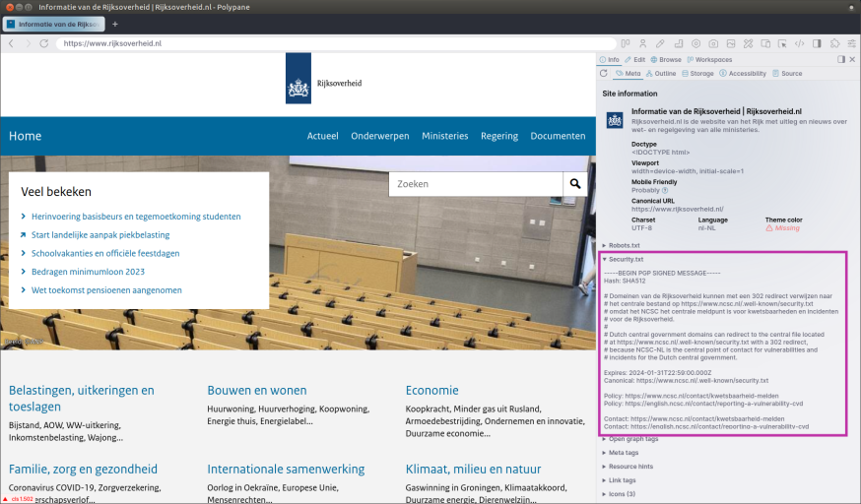Click the person-shaped icon in the toolbar
Image resolution: width=861 pixels, height=504 pixels.
pyautogui.click(x=642, y=43)
